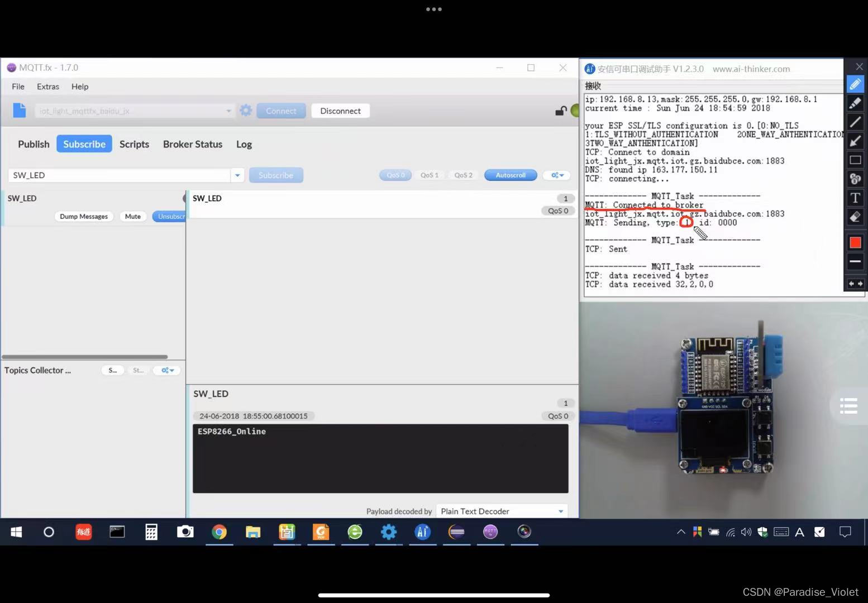868x603 pixels.
Task: Select the pencil annotation tool
Action: [x=855, y=84]
